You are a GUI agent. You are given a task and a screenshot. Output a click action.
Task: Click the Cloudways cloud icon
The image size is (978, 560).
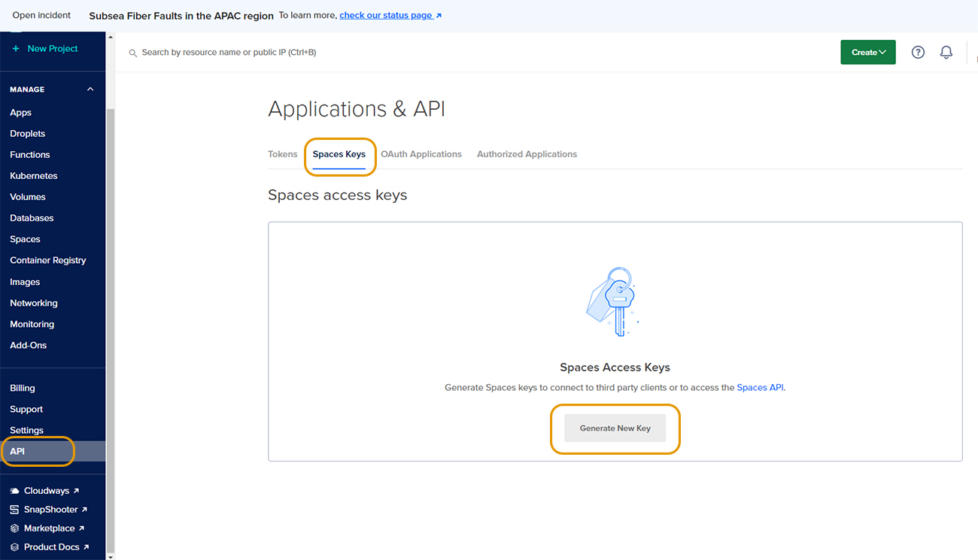[14, 491]
